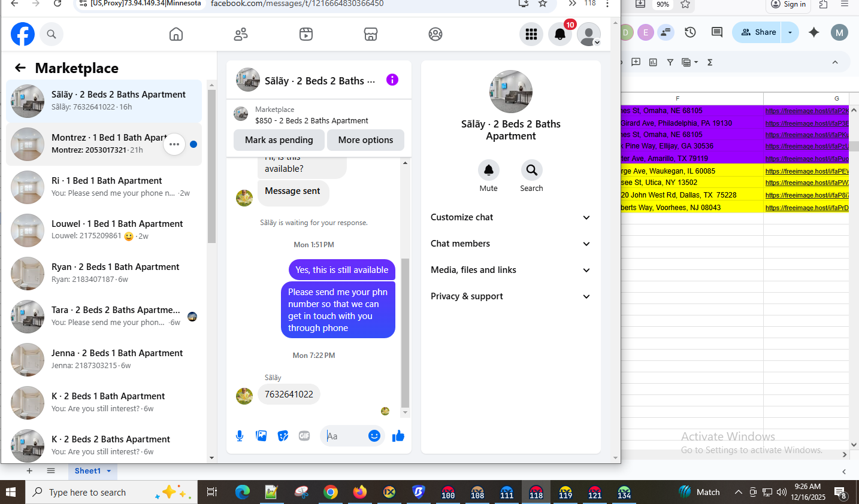Click the Share button in Sheets
This screenshot has height=504, width=859.
click(758, 32)
